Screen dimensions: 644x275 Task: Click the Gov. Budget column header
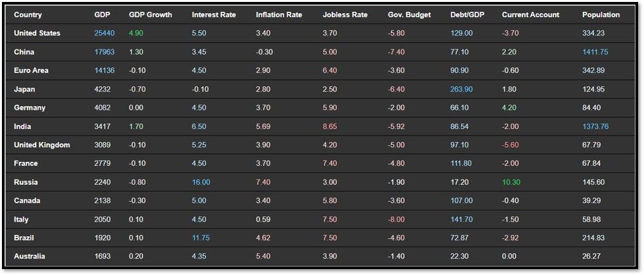409,14
